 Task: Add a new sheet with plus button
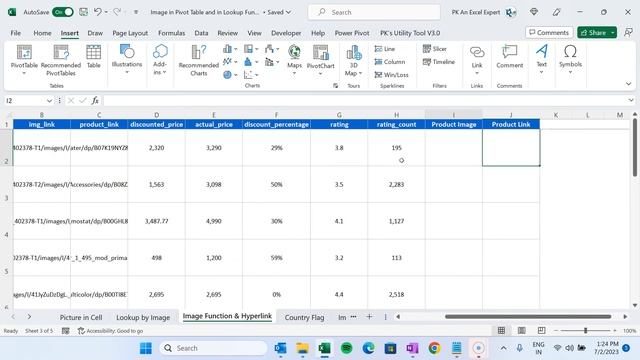[369, 317]
